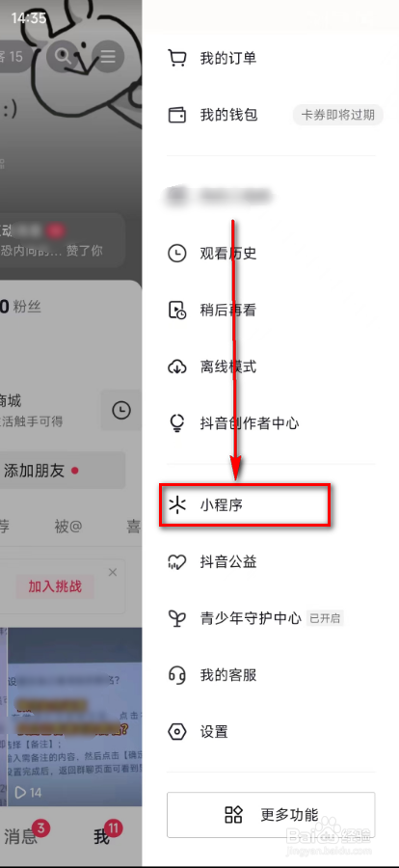This screenshot has width=399, height=868.
Task: Tap the heart icon for 抖音公益
Action: pos(177,562)
